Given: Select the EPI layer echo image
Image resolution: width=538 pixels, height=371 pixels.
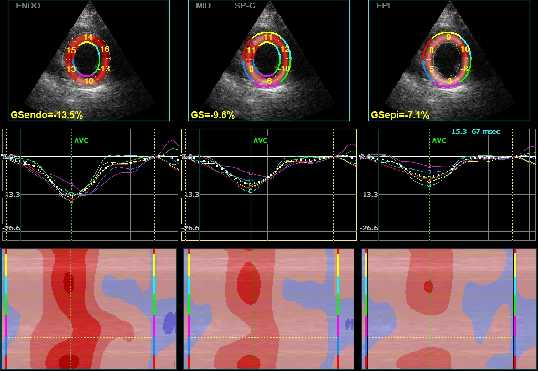Looking at the screenshot, I should pos(449,61).
